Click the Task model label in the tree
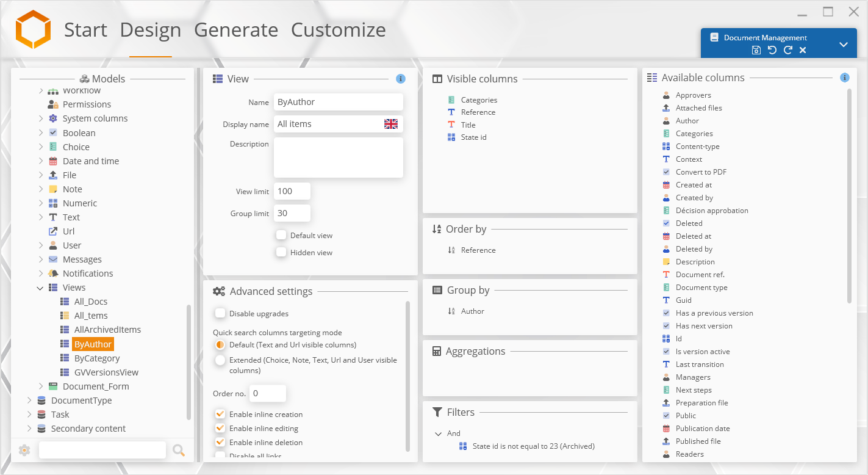The height and width of the screenshot is (475, 868). coord(60,415)
